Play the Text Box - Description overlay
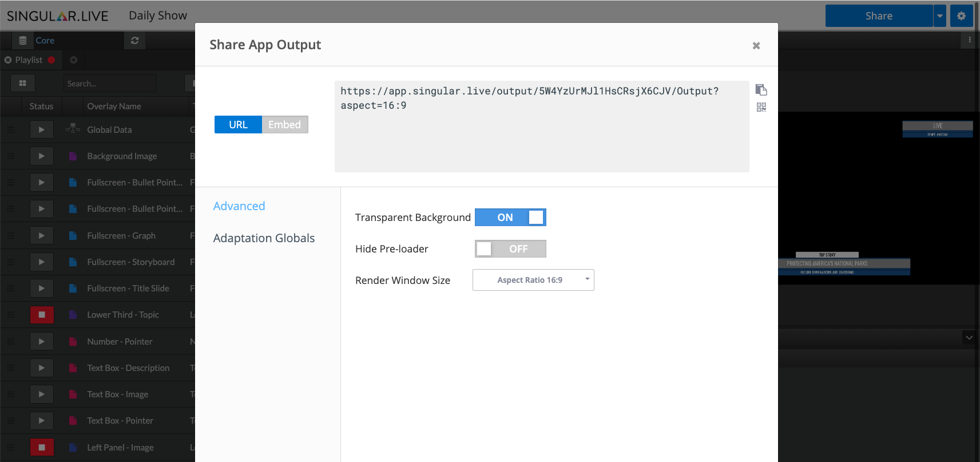 click(42, 368)
